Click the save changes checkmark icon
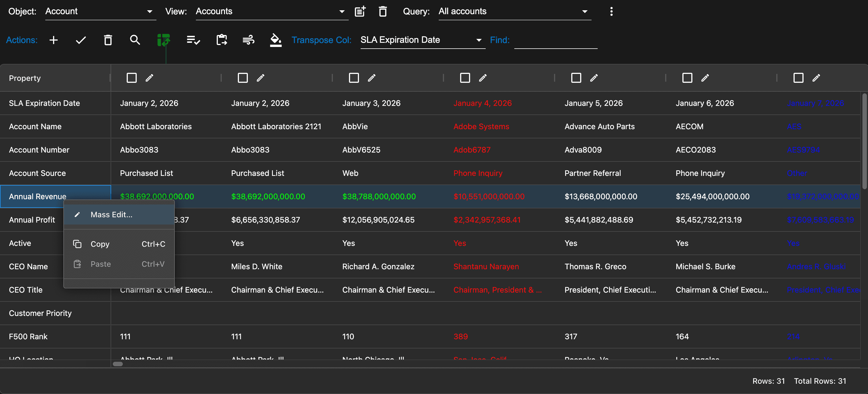Viewport: 868px width, 394px height. click(81, 40)
